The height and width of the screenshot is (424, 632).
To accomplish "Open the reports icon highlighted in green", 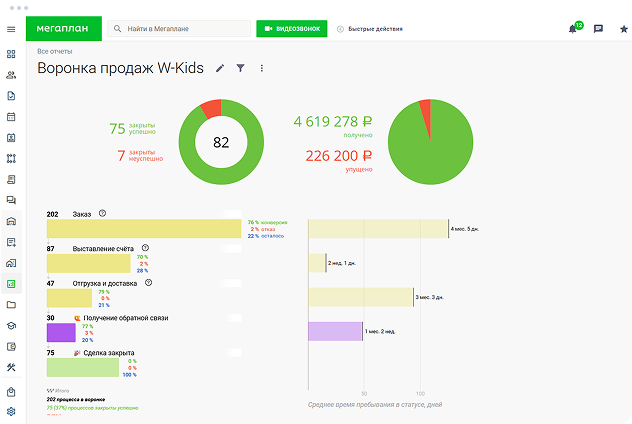I will [11, 284].
